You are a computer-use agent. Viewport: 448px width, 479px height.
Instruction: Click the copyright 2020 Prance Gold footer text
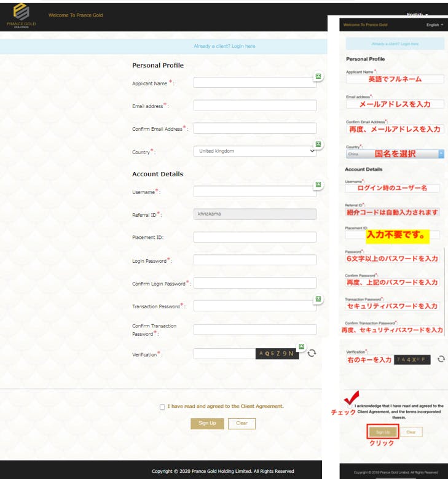222,471
